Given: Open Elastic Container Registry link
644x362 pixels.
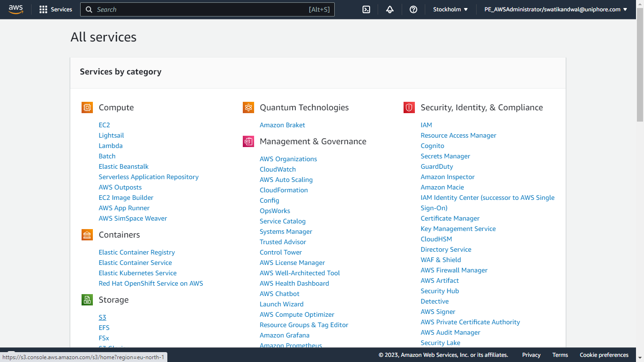Looking at the screenshot, I should pyautogui.click(x=137, y=252).
